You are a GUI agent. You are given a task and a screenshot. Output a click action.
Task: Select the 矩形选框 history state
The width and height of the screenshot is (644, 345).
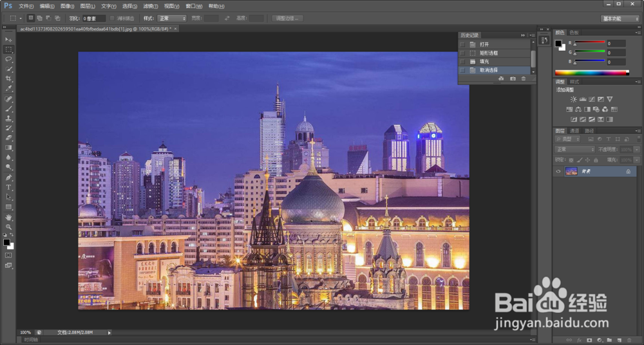(495, 53)
